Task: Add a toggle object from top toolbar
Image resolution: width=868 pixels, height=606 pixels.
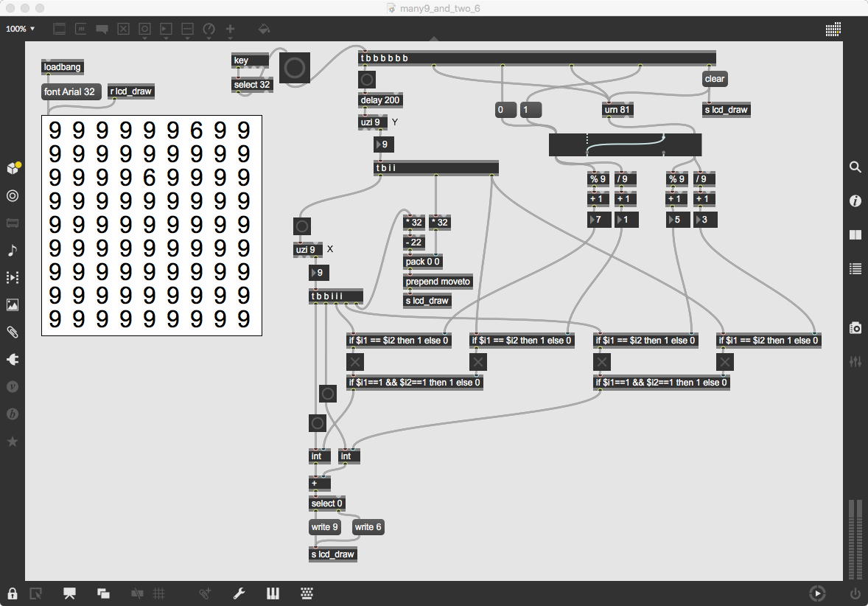Action: 124,29
